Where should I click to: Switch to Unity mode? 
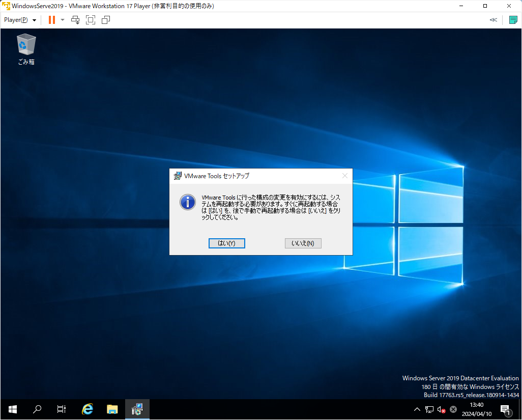106,20
